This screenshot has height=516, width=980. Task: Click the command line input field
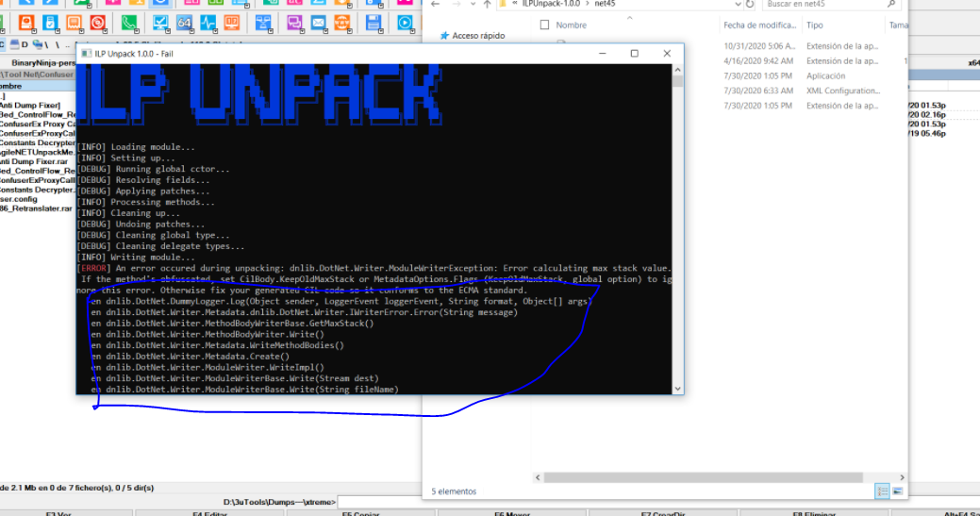[x=380, y=502]
